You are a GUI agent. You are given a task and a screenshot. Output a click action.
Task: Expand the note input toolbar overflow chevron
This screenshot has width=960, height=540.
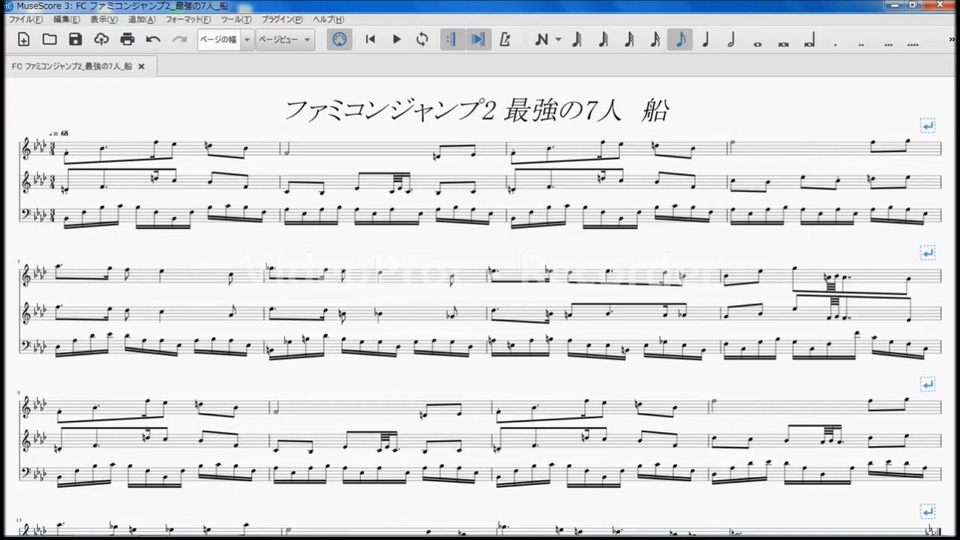click(952, 40)
